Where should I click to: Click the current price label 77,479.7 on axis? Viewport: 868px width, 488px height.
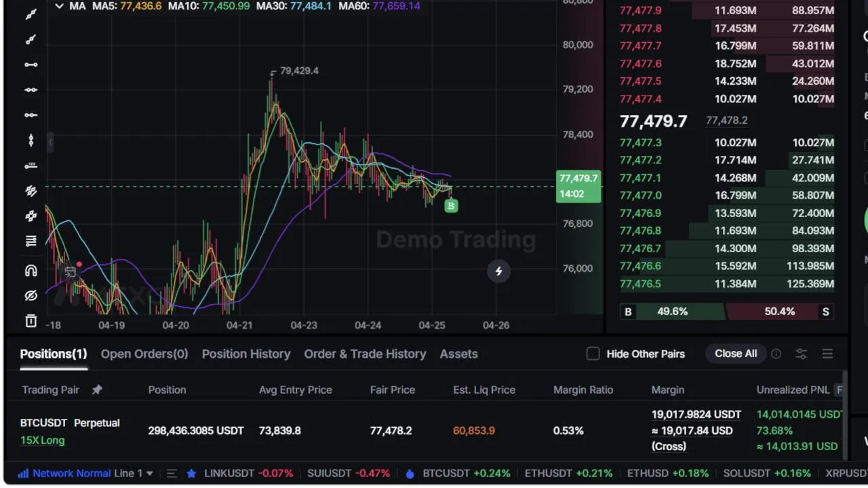[x=578, y=186]
